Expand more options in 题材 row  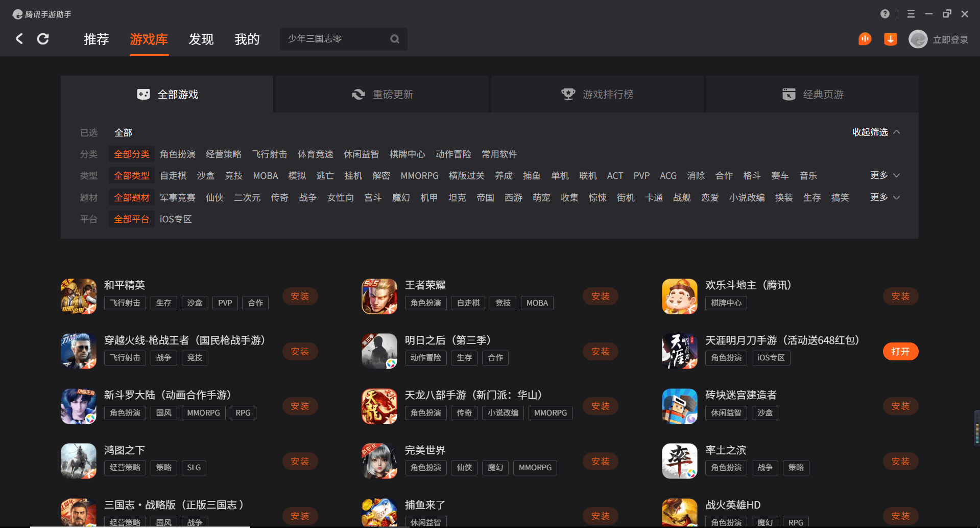[885, 197]
